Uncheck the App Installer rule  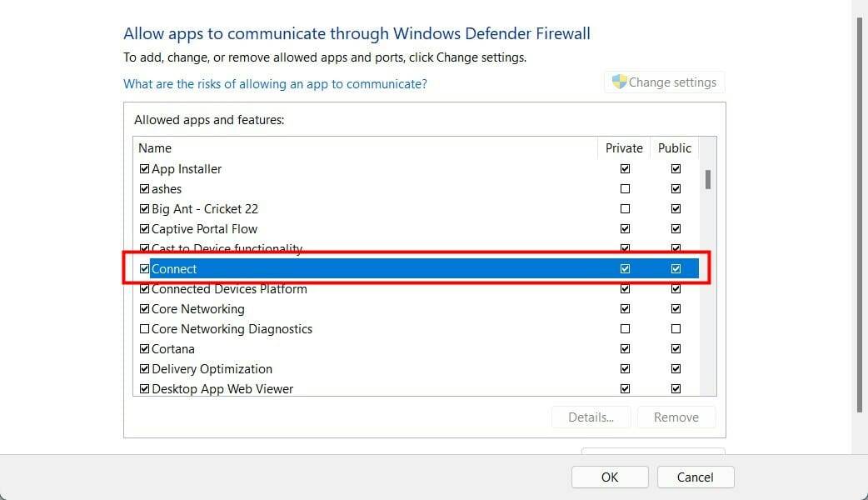tap(144, 168)
